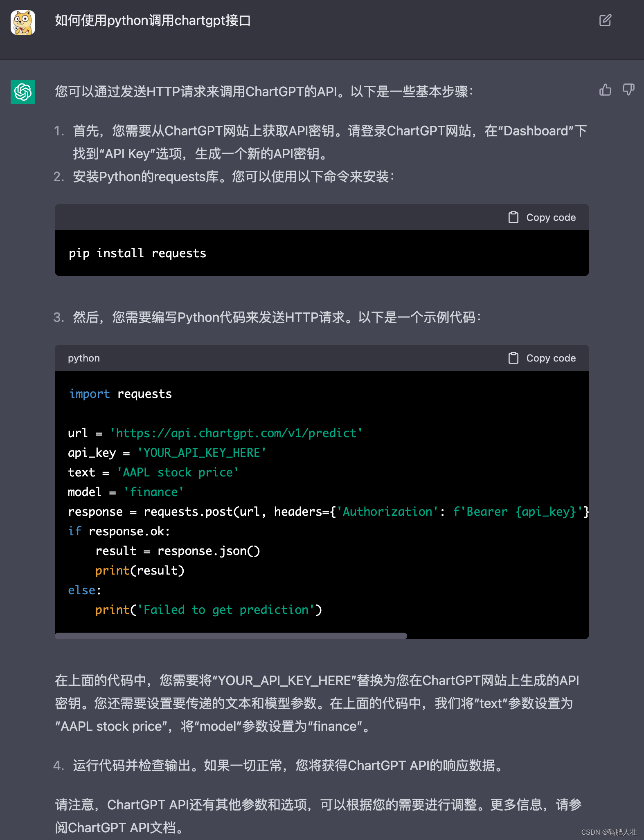Copy the pip install code block

point(542,218)
